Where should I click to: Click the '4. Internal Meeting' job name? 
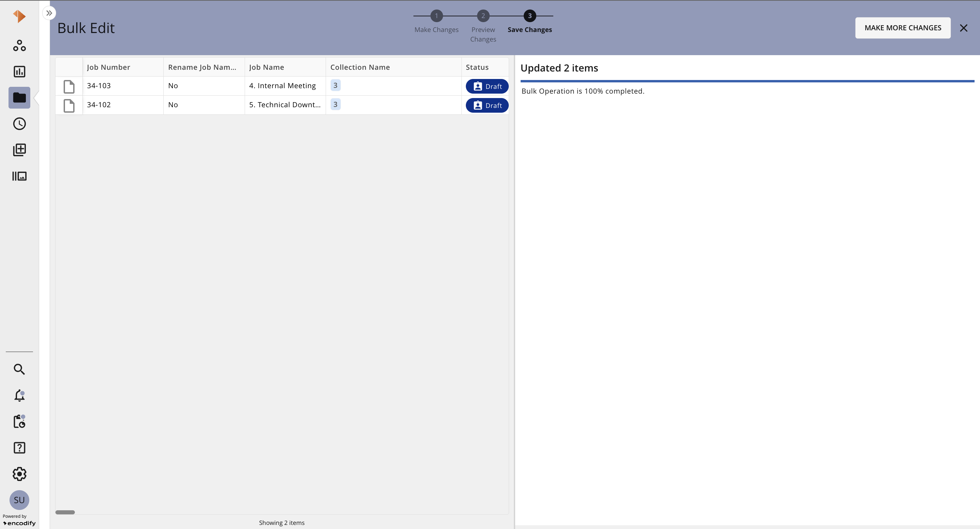[282, 86]
